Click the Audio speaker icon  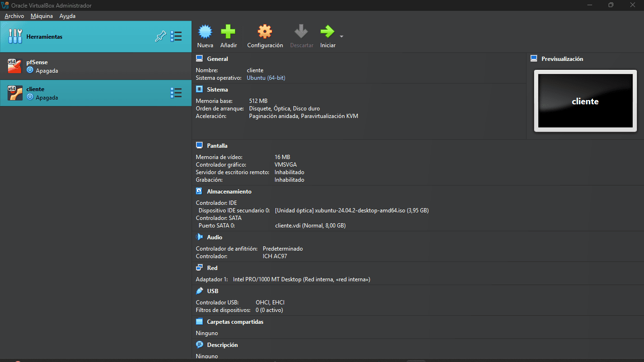[199, 237]
